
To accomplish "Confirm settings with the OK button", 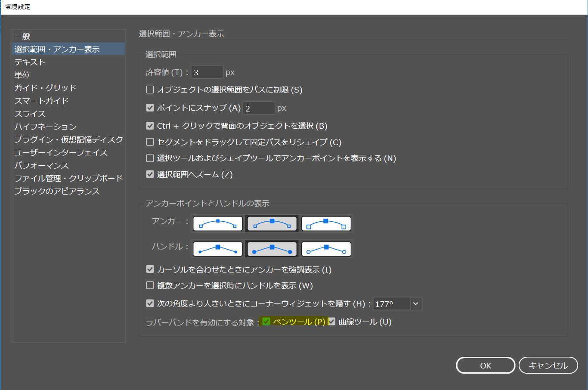I will [486, 365].
